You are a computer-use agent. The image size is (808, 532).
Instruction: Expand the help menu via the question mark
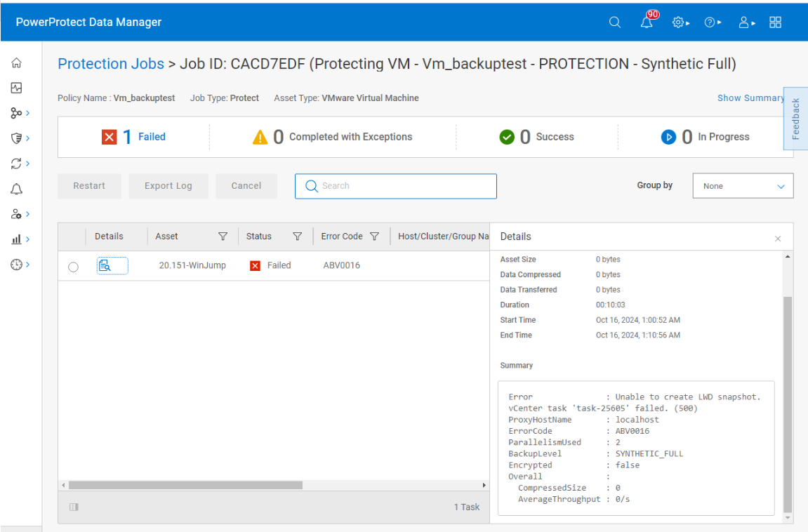(x=711, y=22)
